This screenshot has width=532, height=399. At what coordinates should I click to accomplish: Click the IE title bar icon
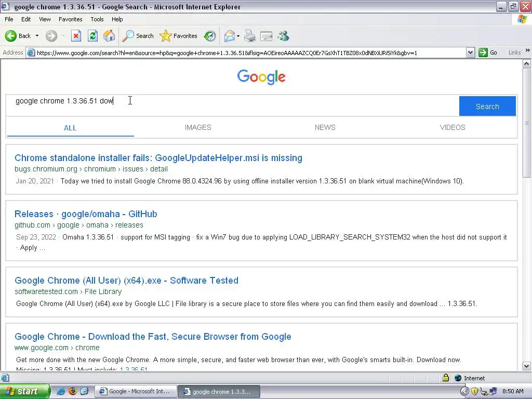[x=5, y=6]
